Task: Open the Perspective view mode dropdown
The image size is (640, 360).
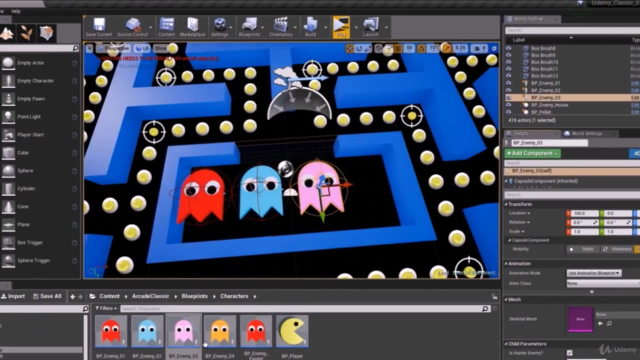Action: (114, 49)
